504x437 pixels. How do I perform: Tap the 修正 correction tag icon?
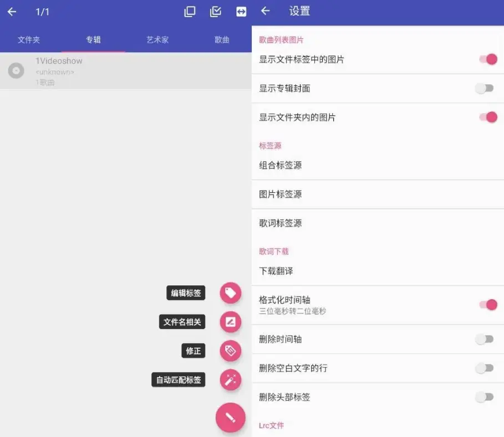[230, 351]
